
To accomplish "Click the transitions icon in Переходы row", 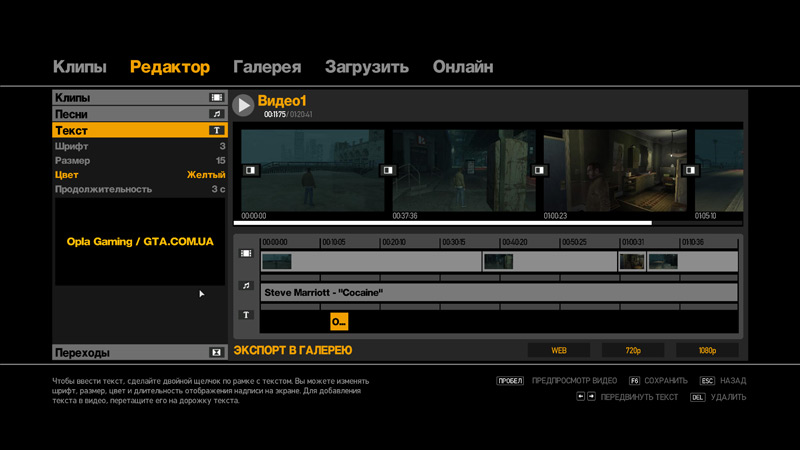I will pos(216,353).
